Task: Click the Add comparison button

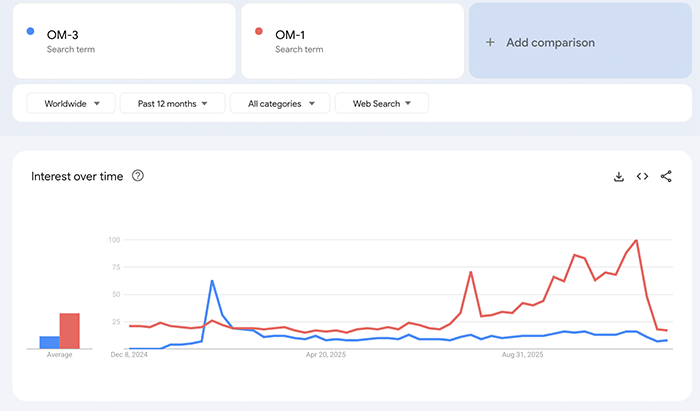Action: pyautogui.click(x=550, y=43)
